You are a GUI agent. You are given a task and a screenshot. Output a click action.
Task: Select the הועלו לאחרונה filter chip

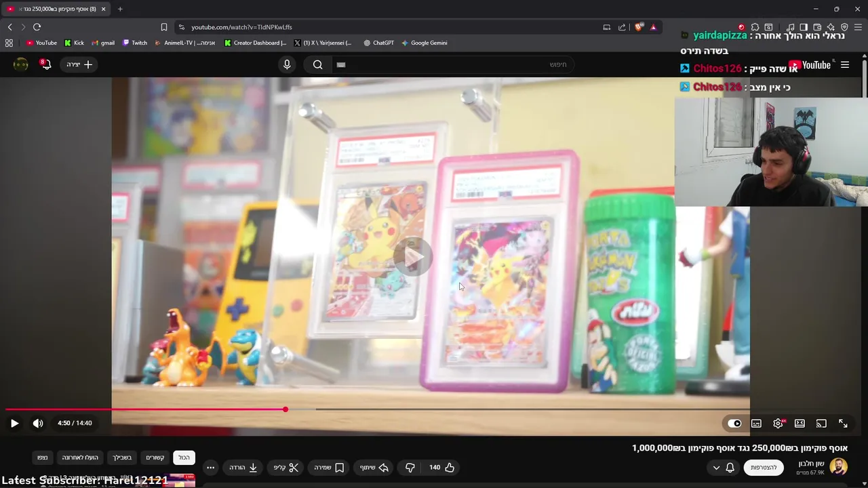80,457
